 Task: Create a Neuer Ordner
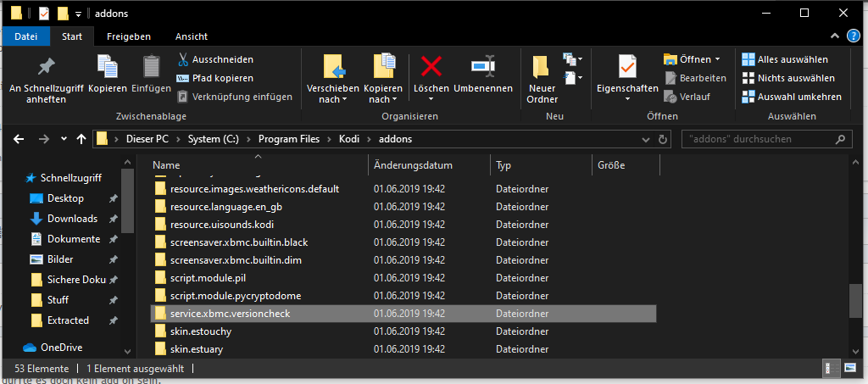(x=542, y=80)
